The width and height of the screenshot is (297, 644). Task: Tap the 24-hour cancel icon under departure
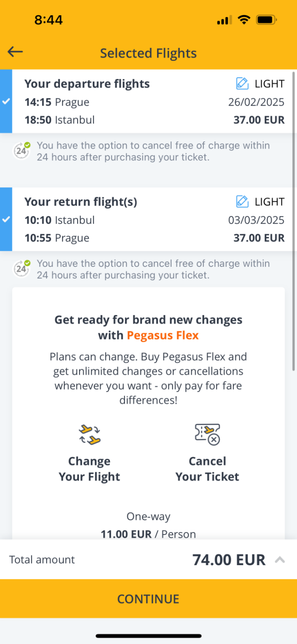(x=21, y=151)
